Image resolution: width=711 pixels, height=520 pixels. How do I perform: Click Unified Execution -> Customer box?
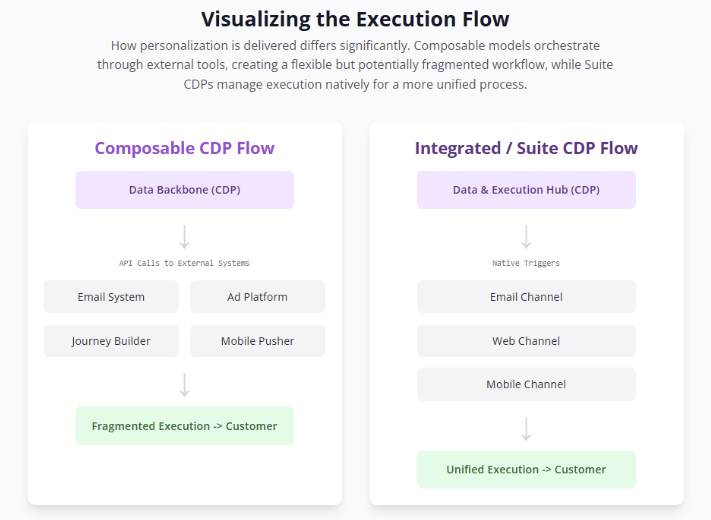coord(526,469)
